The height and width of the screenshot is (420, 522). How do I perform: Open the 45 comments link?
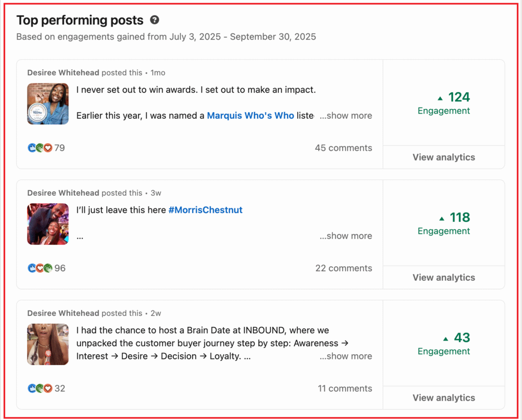coord(343,148)
